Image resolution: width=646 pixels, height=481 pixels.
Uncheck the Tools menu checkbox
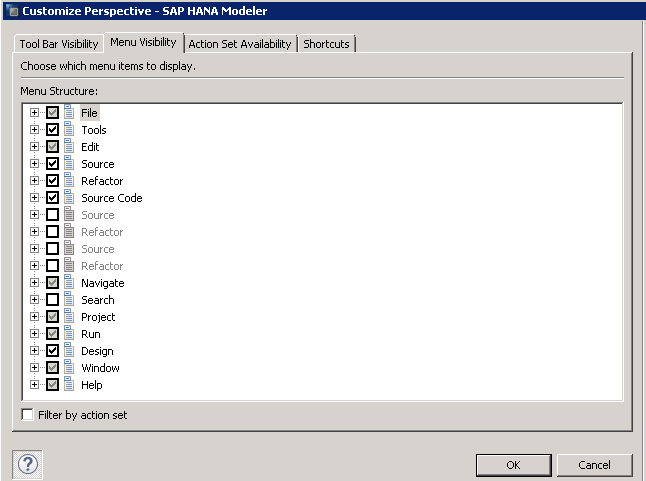click(x=52, y=130)
